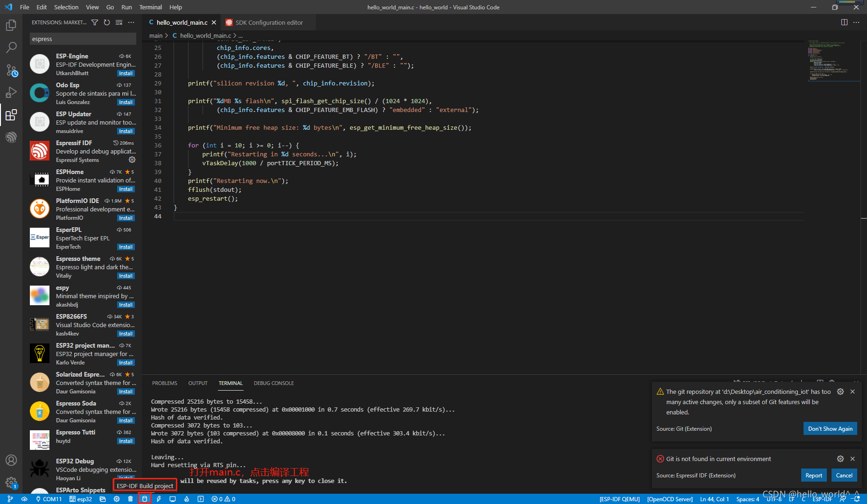This screenshot has height=504, width=867.
Task: Click the extensions search field
Action: 83,39
